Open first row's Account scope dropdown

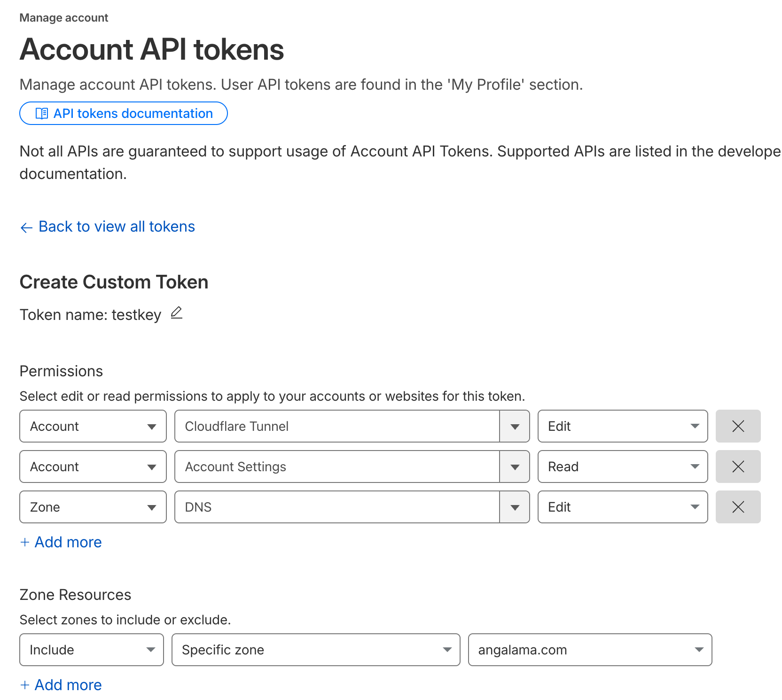(x=93, y=426)
